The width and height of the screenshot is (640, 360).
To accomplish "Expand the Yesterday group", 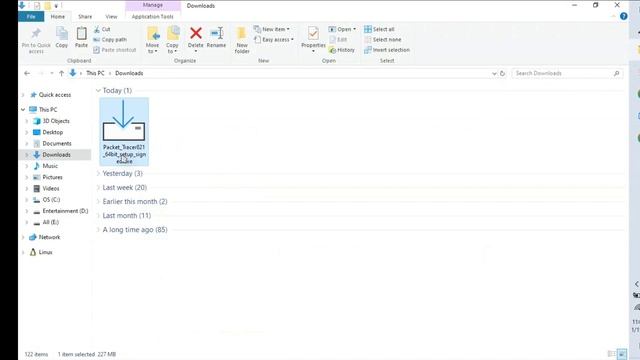I will click(x=98, y=173).
